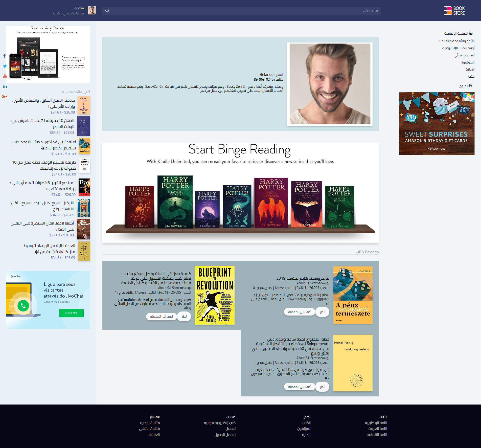The height and width of the screenshot is (448, 481).
Task: Click the Twitter bird icon
Action: 5,66
